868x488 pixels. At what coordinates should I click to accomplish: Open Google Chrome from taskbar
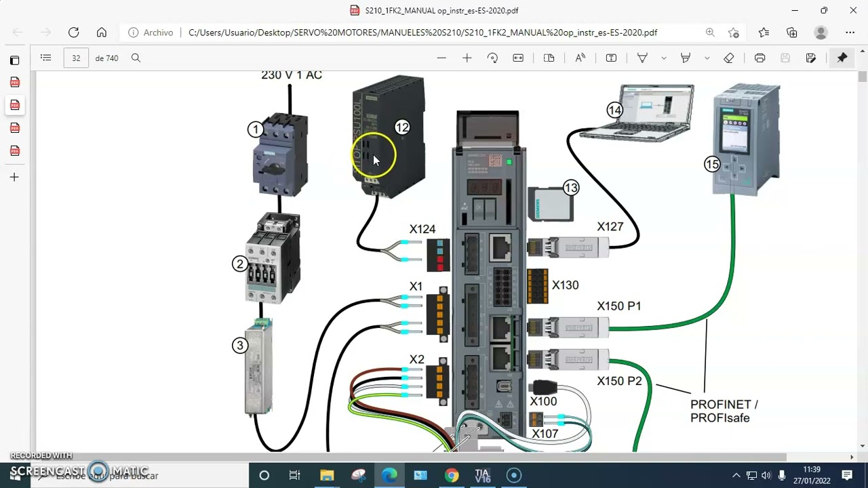pyautogui.click(x=452, y=475)
